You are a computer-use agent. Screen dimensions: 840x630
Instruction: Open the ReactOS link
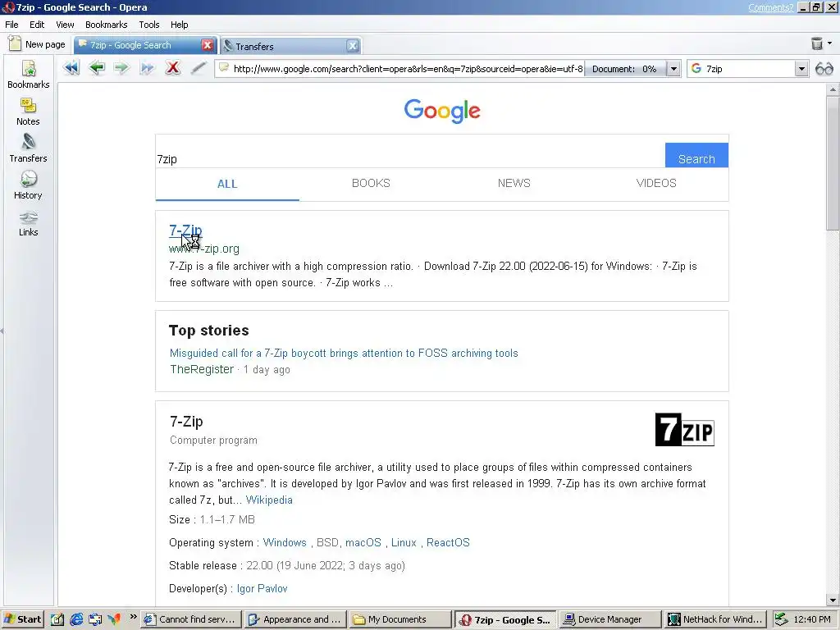[x=448, y=542]
